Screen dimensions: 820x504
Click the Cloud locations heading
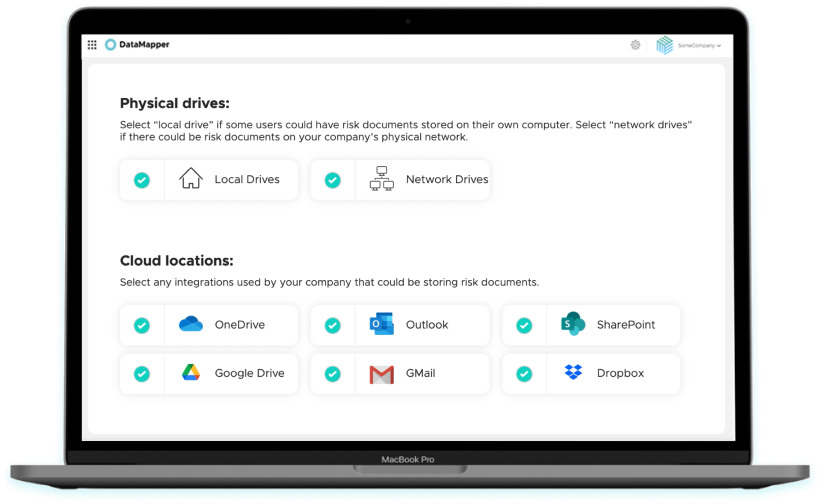(177, 261)
